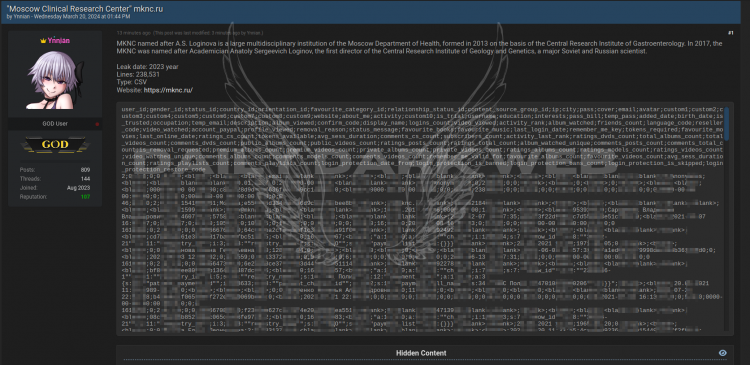Toggle the Hidden Content eye icon
The width and height of the screenshot is (750, 365).
pos(723,353)
